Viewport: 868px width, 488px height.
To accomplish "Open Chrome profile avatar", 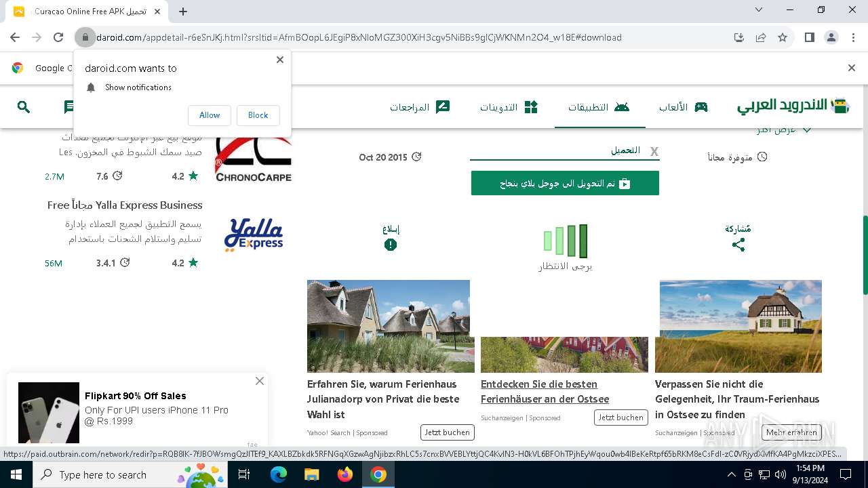I will (x=831, y=37).
